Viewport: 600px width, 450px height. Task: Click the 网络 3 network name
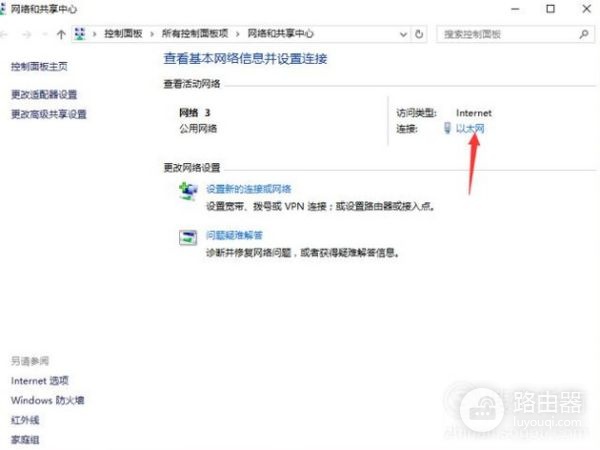[x=195, y=112]
